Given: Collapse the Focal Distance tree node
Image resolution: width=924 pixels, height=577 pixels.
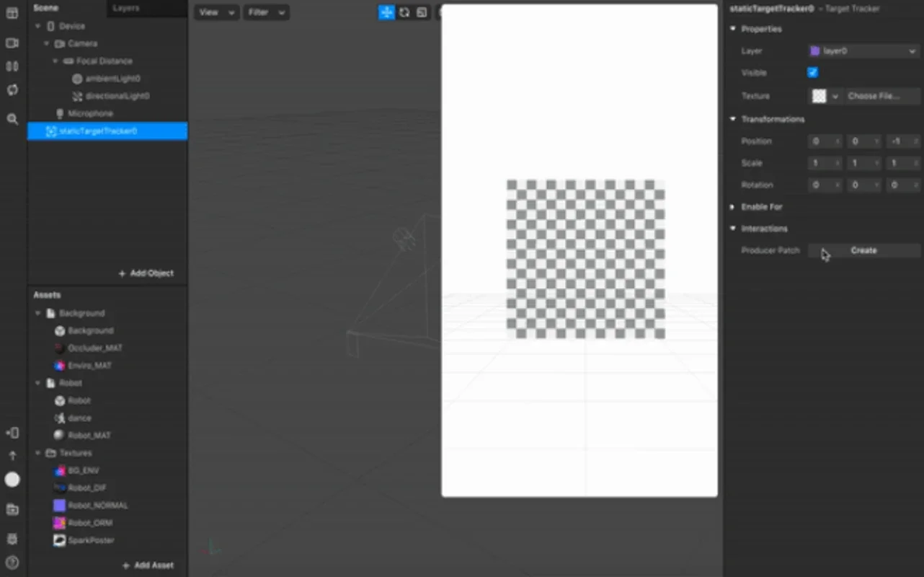Looking at the screenshot, I should [x=55, y=61].
